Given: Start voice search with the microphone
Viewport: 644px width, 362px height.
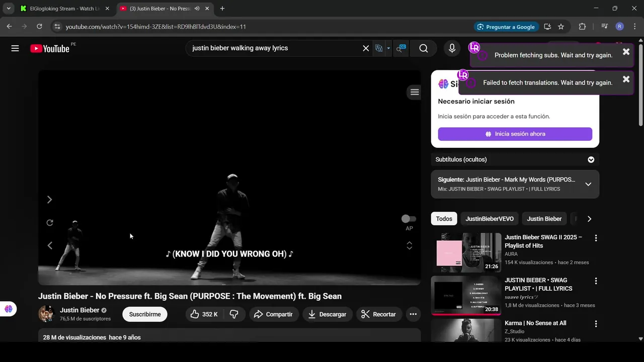Looking at the screenshot, I should point(452,48).
